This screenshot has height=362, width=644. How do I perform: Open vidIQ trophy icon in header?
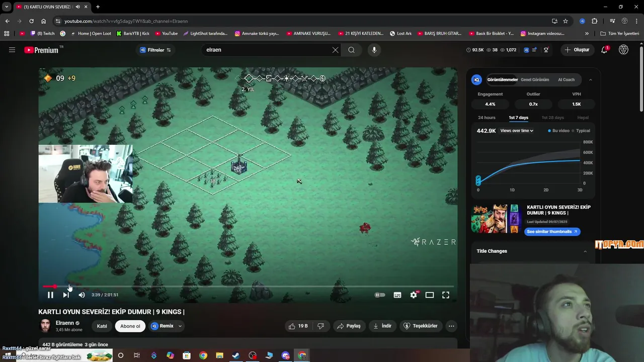(546, 50)
